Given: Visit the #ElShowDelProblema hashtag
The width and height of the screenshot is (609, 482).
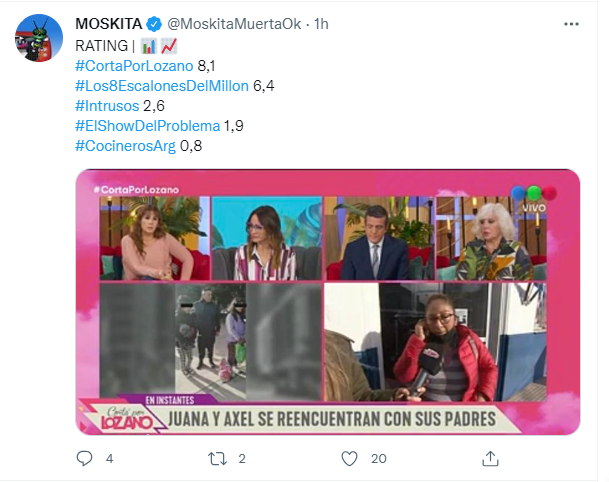Looking at the screenshot, I should click(x=148, y=126).
